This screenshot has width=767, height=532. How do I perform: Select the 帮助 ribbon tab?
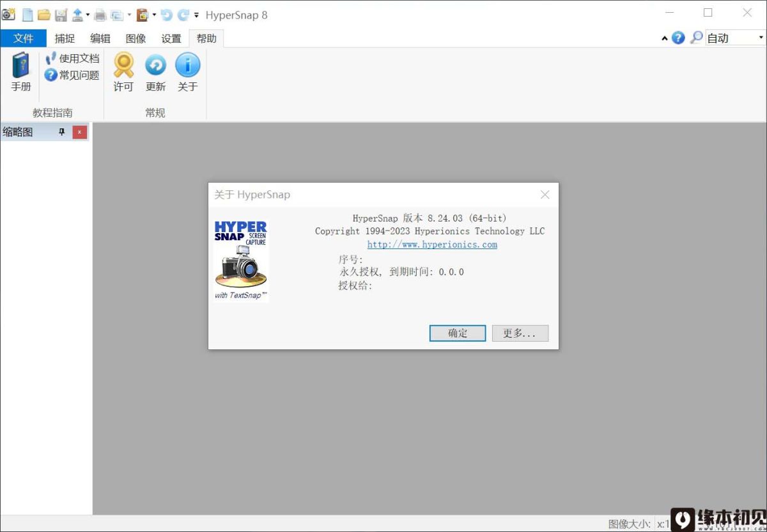pos(206,38)
